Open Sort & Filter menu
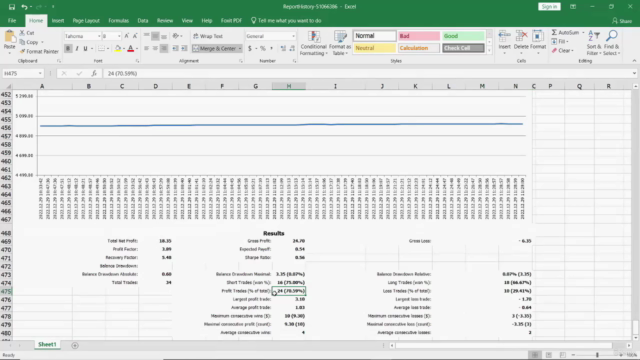Viewport: 640px width, 360px height. 593,43
